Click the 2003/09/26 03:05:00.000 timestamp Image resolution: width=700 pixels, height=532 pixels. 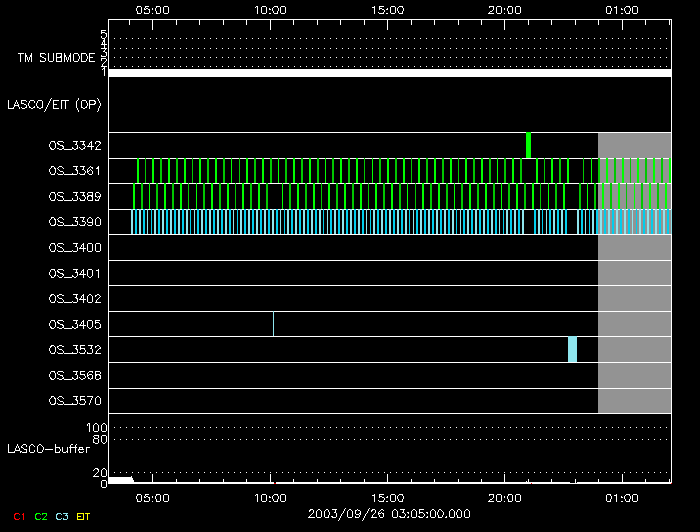pyautogui.click(x=389, y=513)
